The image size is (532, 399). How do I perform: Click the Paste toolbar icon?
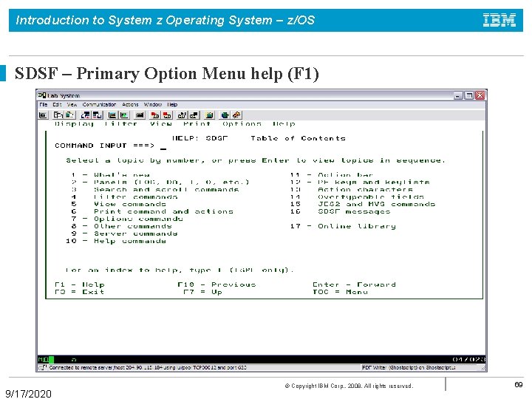point(70,115)
